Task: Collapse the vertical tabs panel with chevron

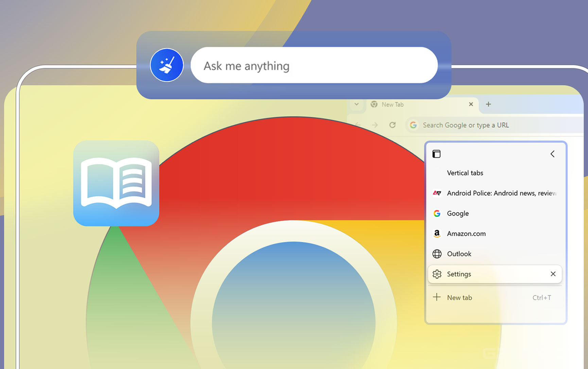Action: 553,154
